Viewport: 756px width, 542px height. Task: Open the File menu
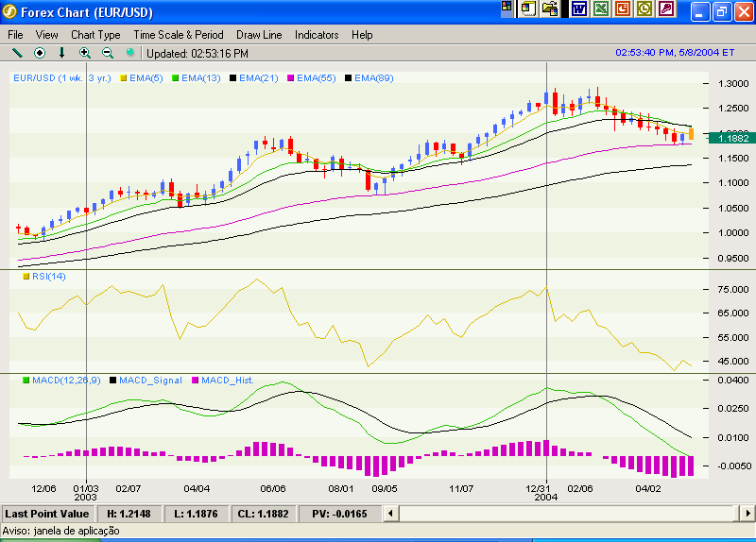[x=16, y=35]
